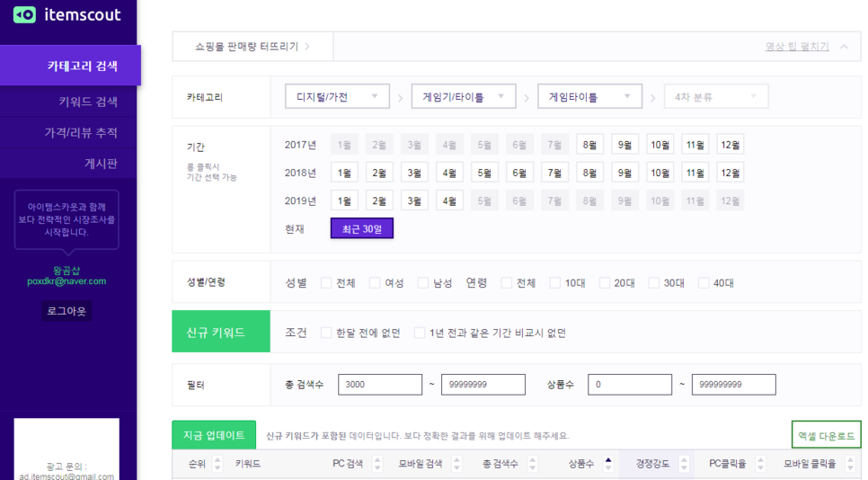Click the 총 검색수 maximum field

483,384
